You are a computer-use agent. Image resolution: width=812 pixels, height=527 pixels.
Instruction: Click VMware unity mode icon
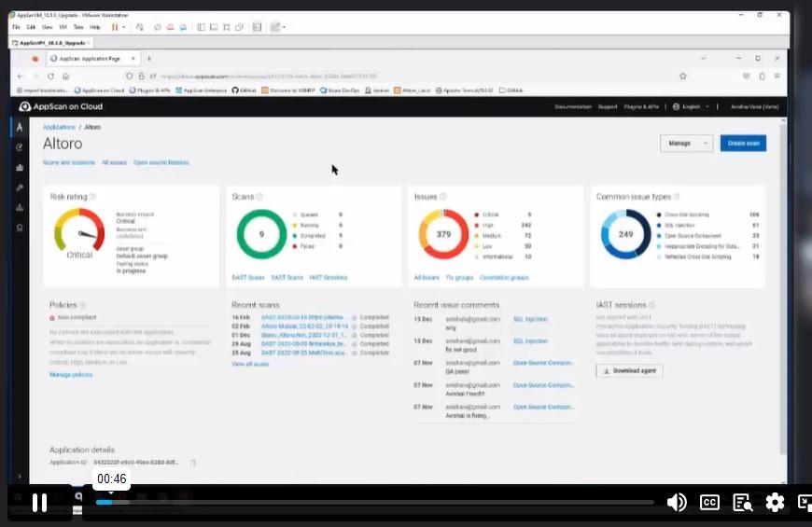pyautogui.click(x=239, y=27)
